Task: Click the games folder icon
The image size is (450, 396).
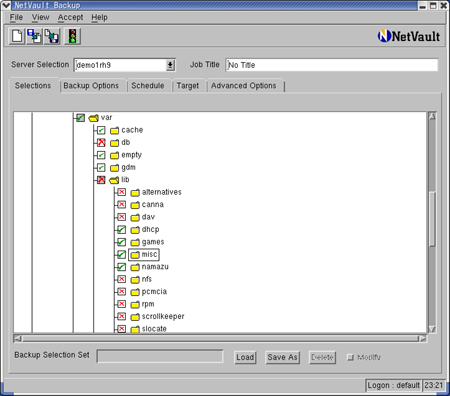Action: coord(135,242)
